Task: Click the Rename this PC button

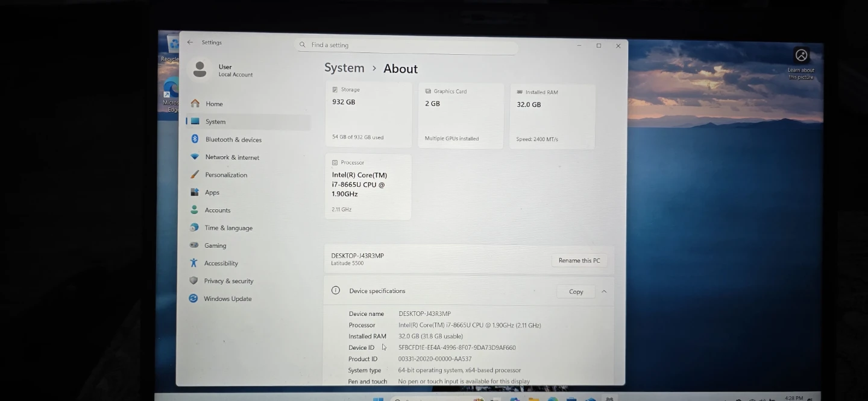Action: [579, 260]
